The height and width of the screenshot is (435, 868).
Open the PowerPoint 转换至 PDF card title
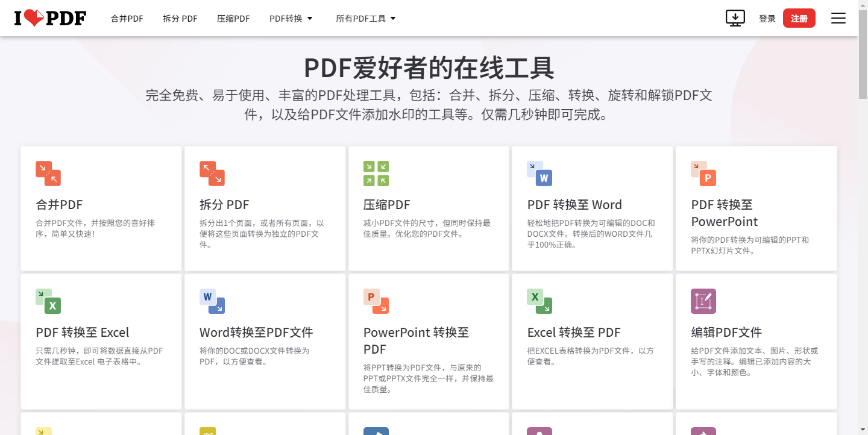pyautogui.click(x=416, y=341)
